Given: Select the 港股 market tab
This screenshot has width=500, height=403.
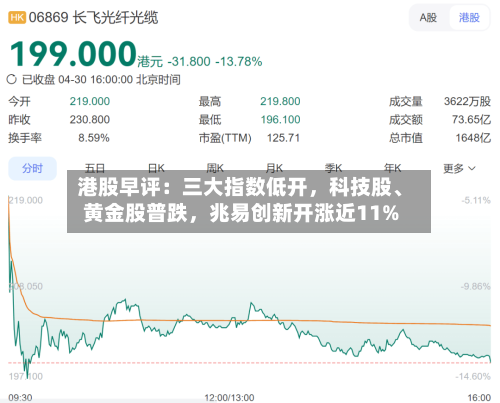Looking at the screenshot, I should click(469, 17).
